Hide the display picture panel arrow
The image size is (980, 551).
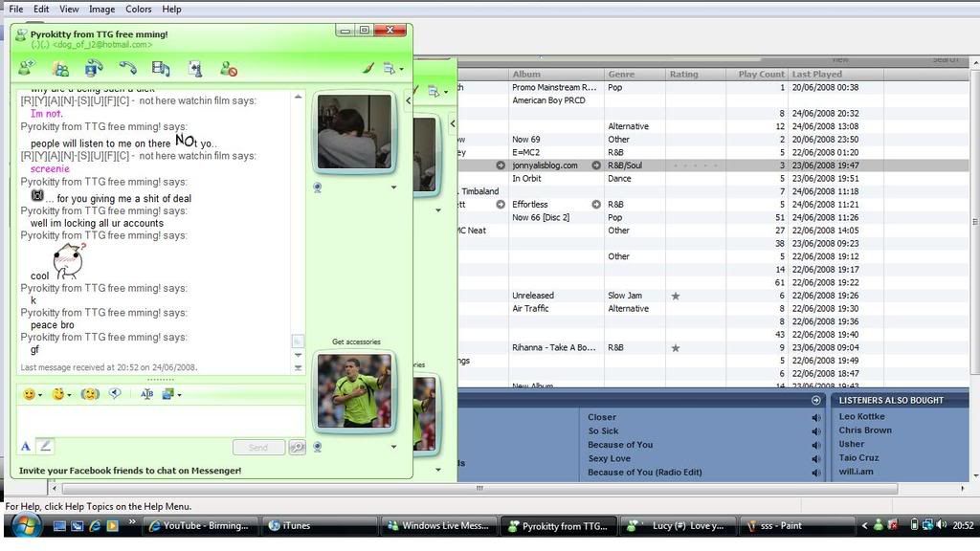[x=408, y=99]
